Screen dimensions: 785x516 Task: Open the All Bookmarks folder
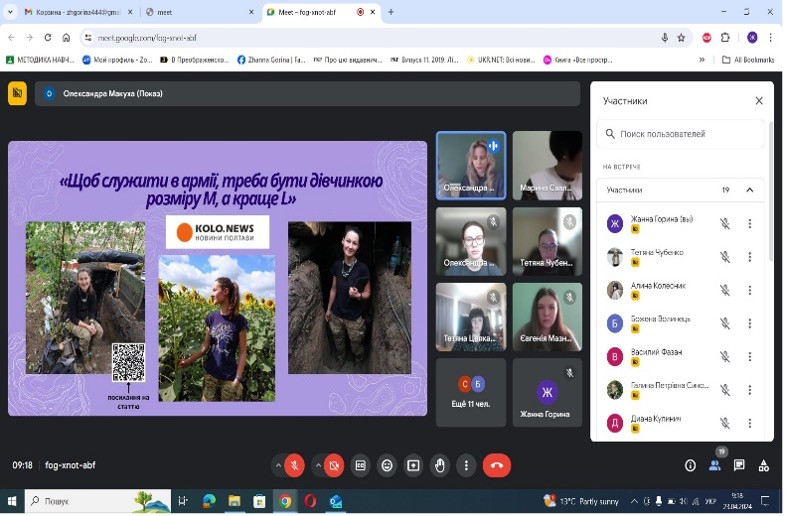coord(748,60)
